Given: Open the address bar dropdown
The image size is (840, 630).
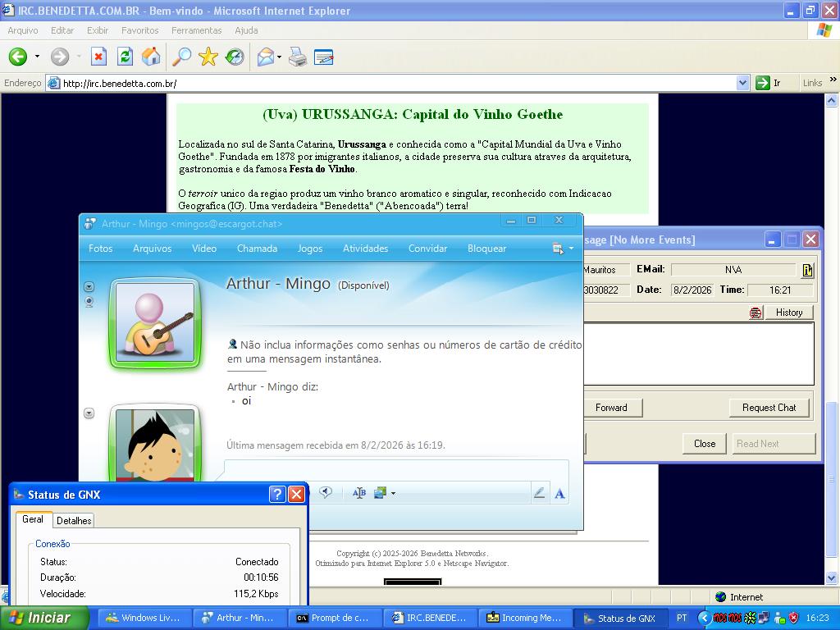Looking at the screenshot, I should pyautogui.click(x=742, y=83).
